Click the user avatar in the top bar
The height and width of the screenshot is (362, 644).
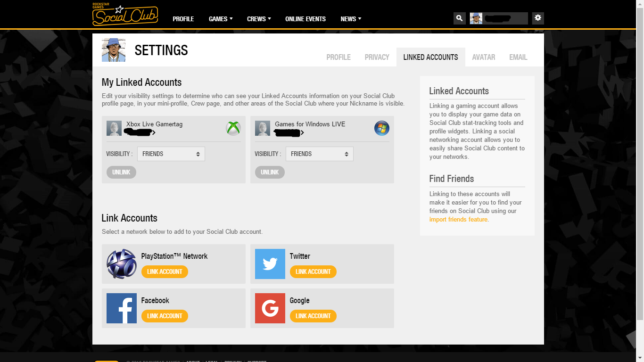coord(476,18)
